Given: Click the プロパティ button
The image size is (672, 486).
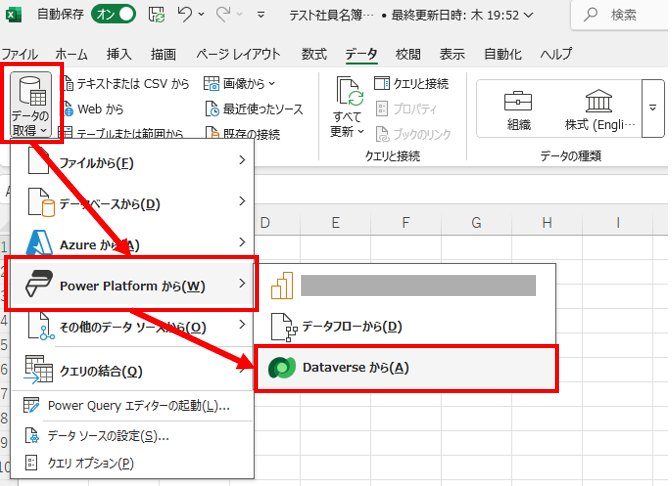Looking at the screenshot, I should (406, 109).
